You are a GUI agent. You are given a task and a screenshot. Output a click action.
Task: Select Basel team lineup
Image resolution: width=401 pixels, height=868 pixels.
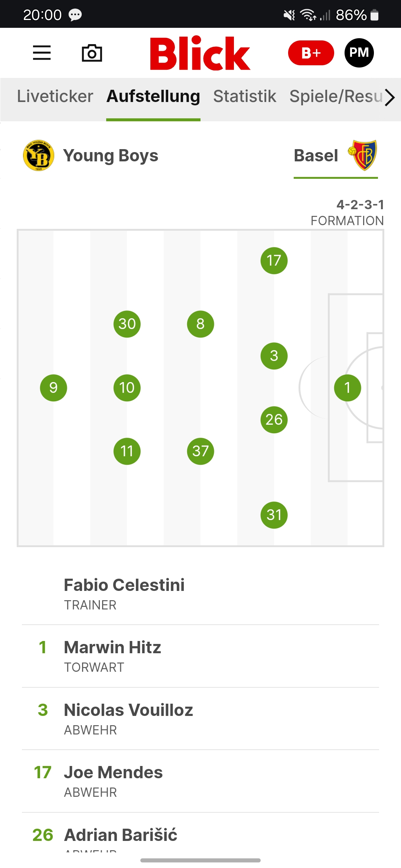pyautogui.click(x=316, y=156)
